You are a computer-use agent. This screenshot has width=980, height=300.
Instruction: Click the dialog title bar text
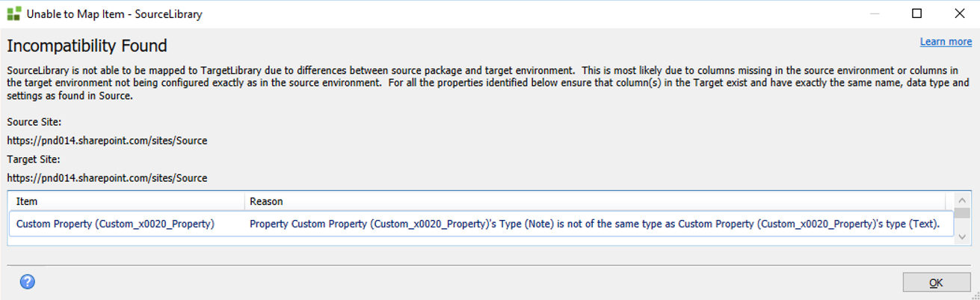(x=114, y=14)
